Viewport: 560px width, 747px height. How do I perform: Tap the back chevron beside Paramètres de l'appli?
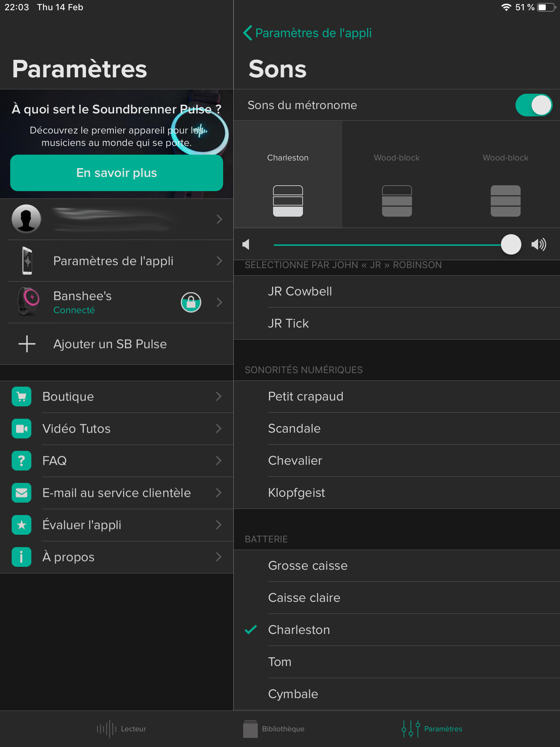pos(248,33)
